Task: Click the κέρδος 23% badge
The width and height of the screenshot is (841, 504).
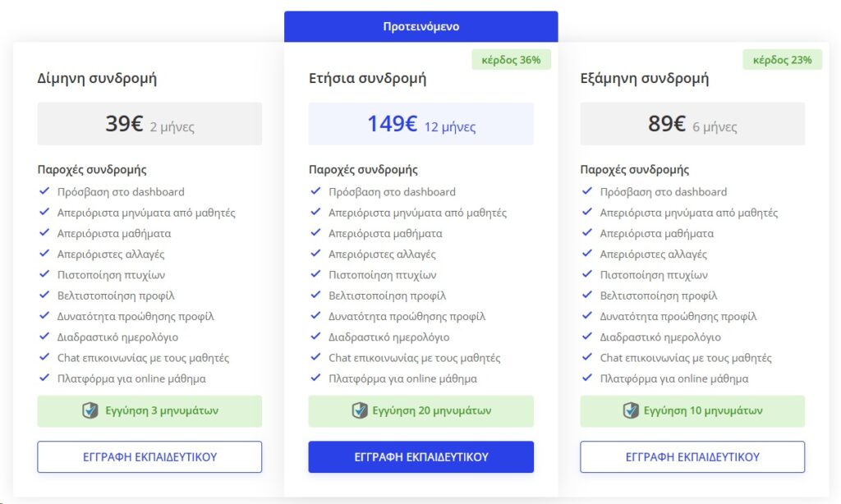Action: click(x=783, y=60)
